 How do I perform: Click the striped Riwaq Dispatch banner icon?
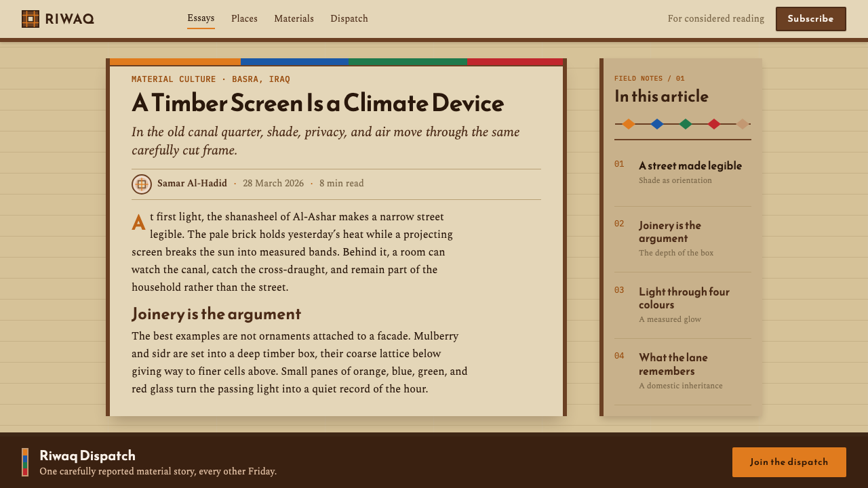click(x=25, y=462)
